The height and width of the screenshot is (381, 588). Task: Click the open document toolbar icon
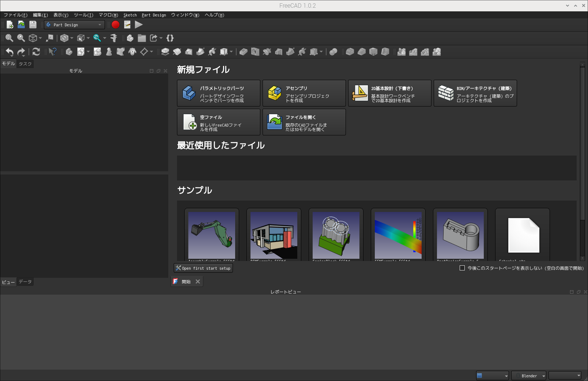pyautogui.click(x=21, y=25)
